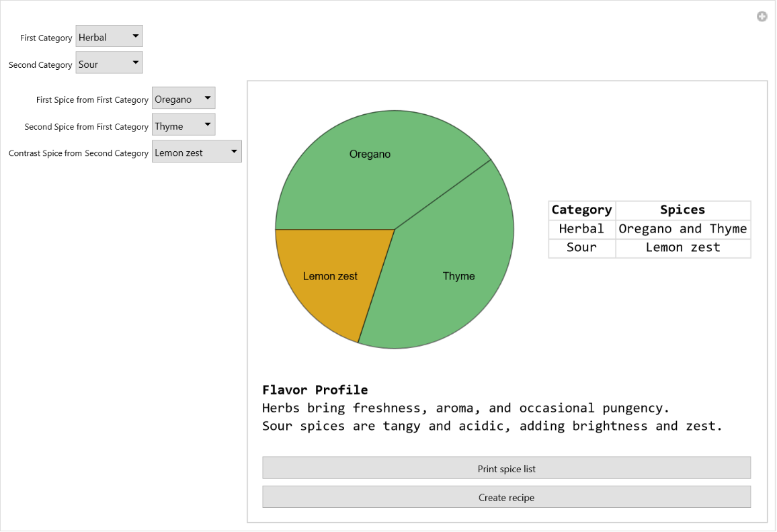The height and width of the screenshot is (532, 777).
Task: Select the Oregano and Thyme table cell
Action: pos(682,229)
